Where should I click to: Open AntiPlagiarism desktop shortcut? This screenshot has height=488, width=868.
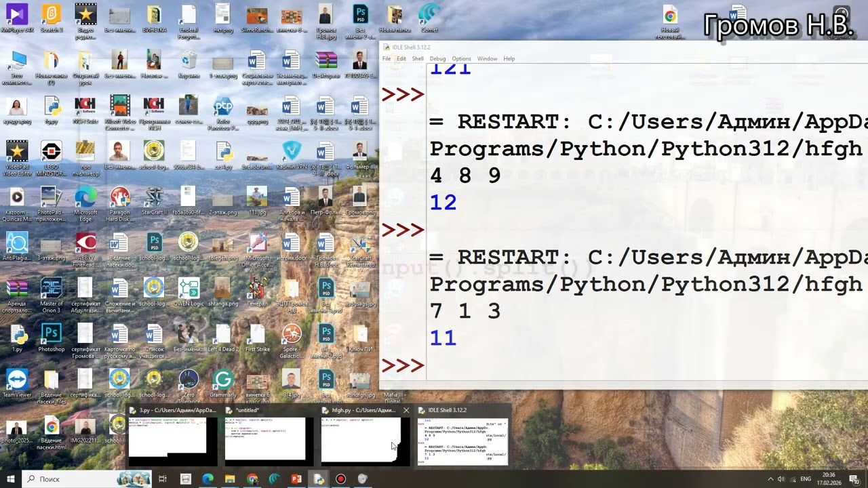click(x=17, y=247)
